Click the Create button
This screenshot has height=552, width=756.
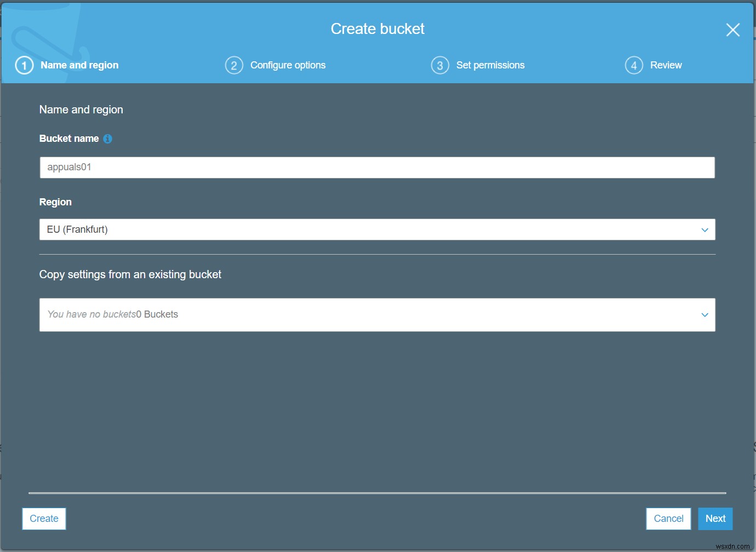pos(43,518)
